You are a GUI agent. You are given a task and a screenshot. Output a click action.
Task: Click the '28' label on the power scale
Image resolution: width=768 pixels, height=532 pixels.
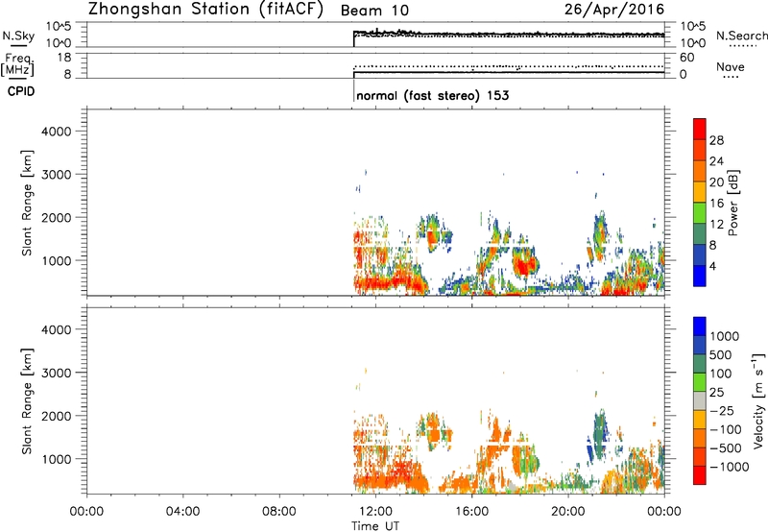(x=716, y=140)
